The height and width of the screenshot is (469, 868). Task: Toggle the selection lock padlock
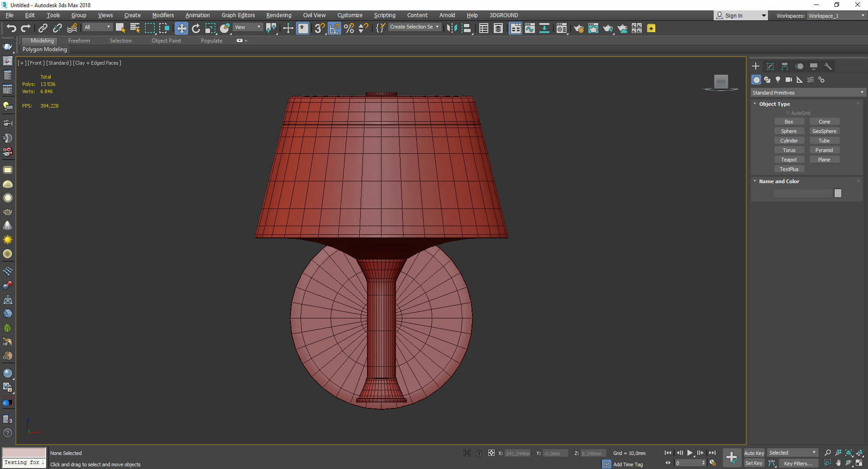479,453
